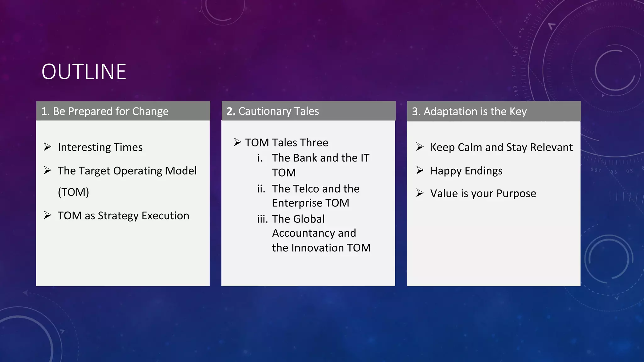Image resolution: width=644 pixels, height=362 pixels.
Task: Click arrow bullet beside TOM as Strategy Execution
Action: coord(47,215)
